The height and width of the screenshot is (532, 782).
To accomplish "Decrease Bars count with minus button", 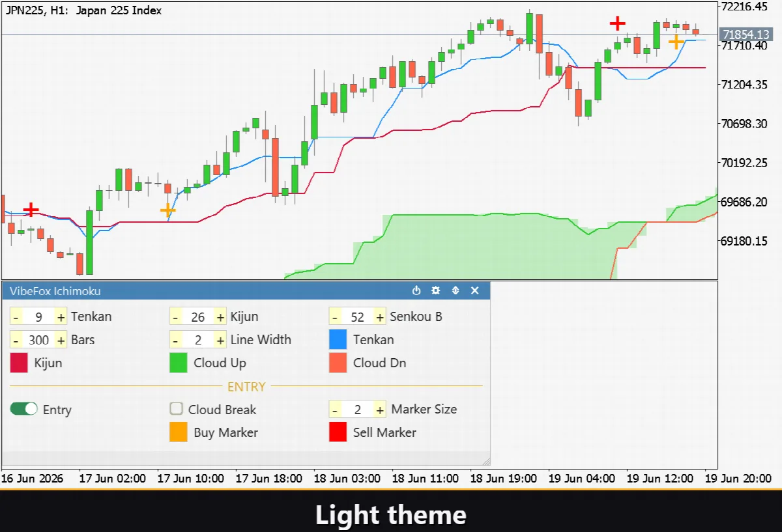I will [x=16, y=340].
